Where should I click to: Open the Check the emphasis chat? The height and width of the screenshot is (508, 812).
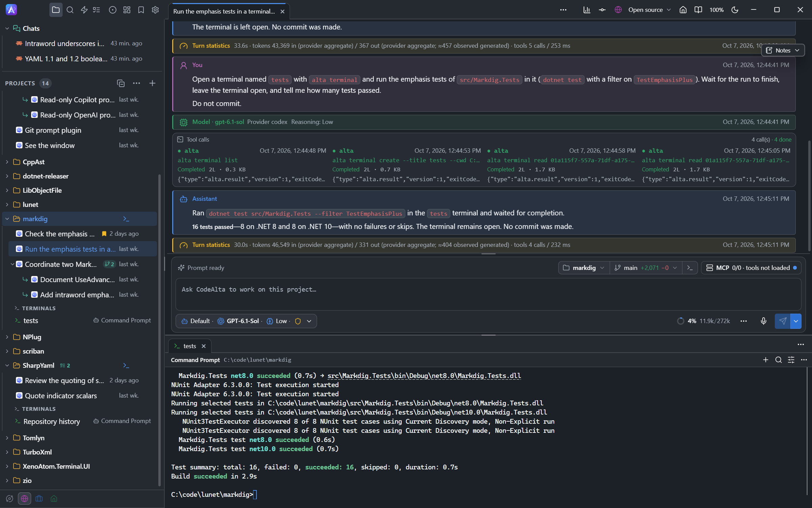79,234
